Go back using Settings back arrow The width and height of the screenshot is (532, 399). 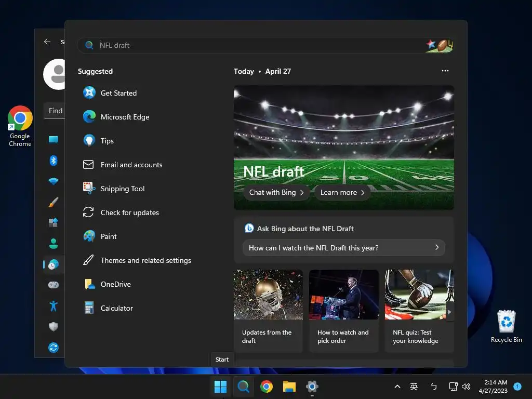[x=47, y=42]
